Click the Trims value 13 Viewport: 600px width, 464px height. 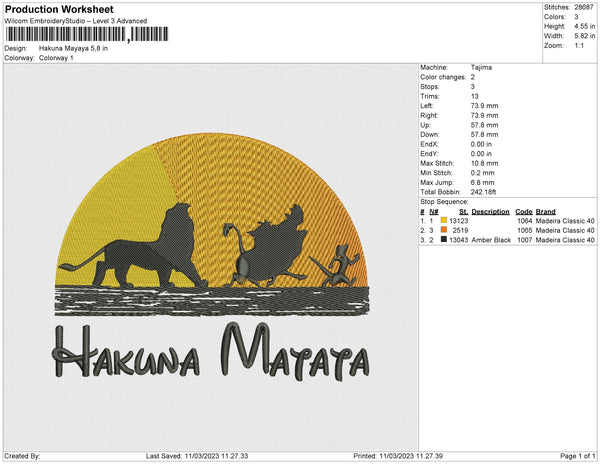474,96
